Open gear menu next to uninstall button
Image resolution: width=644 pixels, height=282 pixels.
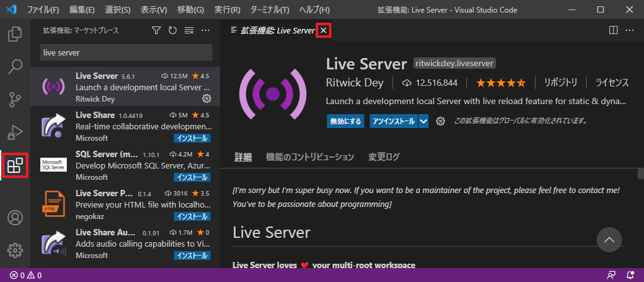[440, 121]
